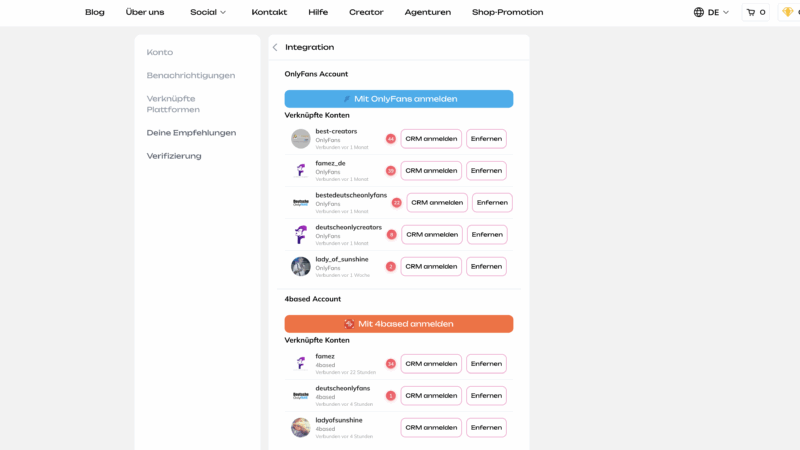Click the famez 4based account logo
Viewport: 800px width, 450px height.
click(x=300, y=364)
